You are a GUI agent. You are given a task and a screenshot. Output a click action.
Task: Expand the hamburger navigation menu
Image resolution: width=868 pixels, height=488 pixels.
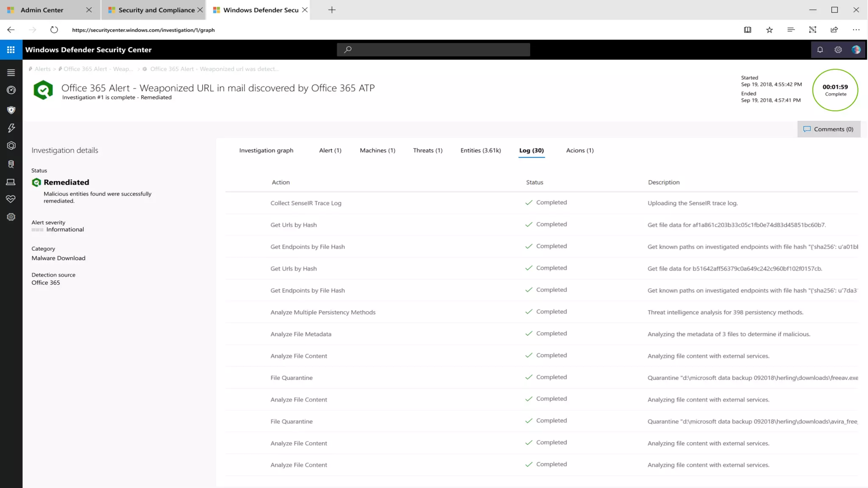coord(11,73)
